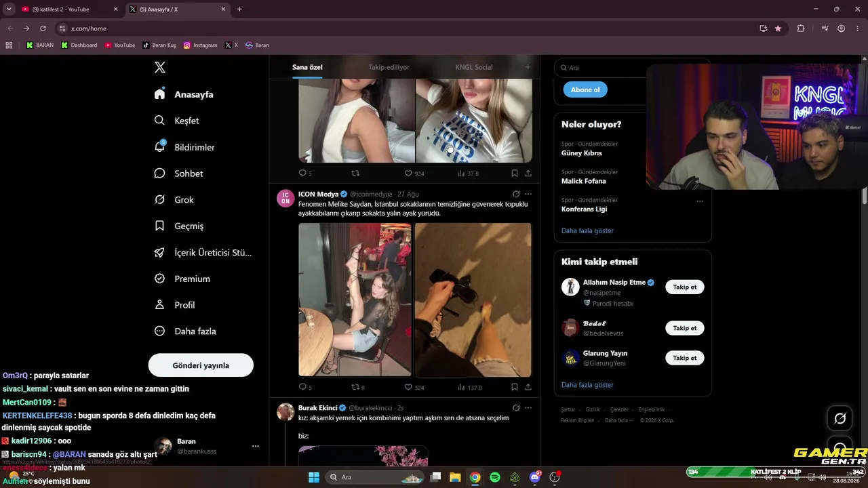Click the Chrome address bar

point(407,28)
